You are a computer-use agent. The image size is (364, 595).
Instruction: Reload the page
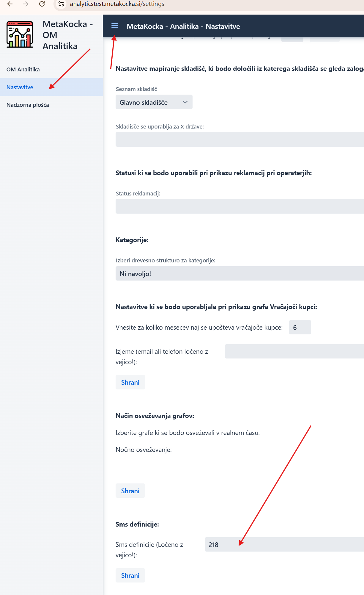click(42, 4)
